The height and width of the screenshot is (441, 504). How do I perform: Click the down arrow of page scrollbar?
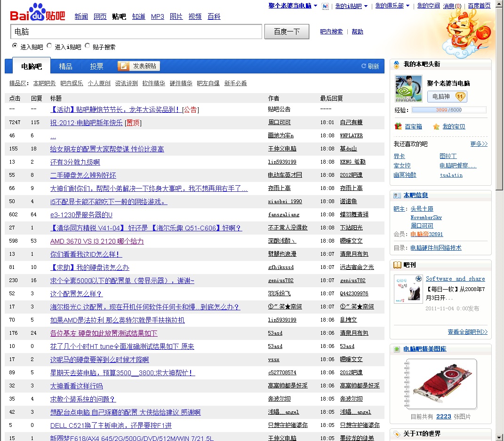pos(499,437)
